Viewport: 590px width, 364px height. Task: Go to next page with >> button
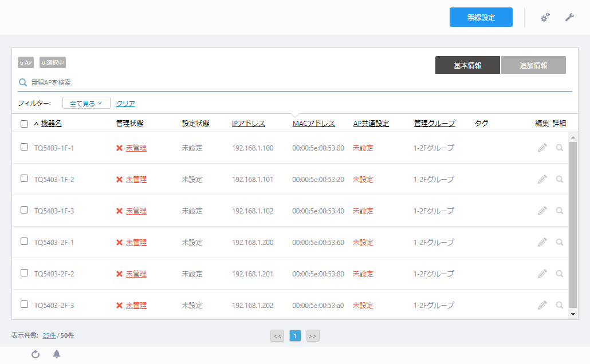[313, 336]
